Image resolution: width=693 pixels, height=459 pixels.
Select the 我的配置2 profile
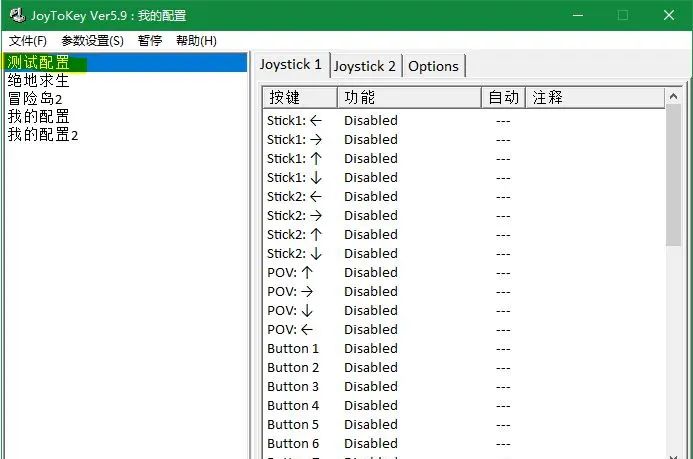(x=126, y=135)
